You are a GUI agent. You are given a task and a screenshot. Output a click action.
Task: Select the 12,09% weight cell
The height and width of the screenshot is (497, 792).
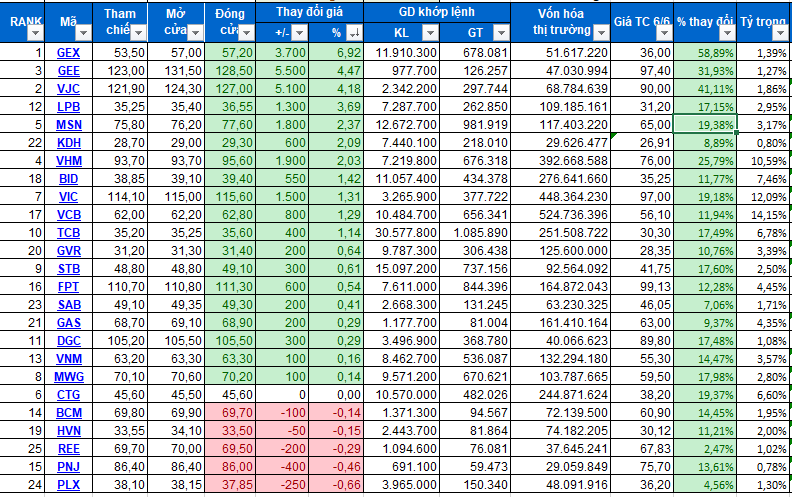(764, 197)
